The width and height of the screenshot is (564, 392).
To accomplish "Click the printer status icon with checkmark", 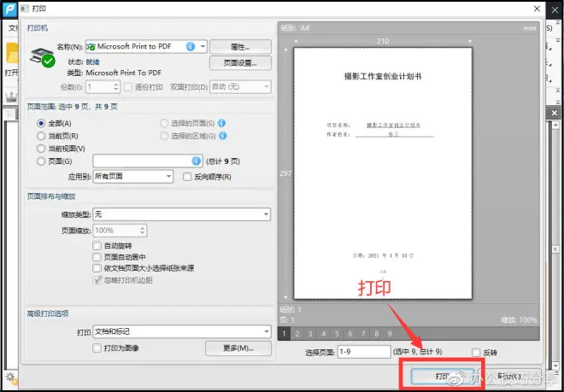I will tap(42, 57).
